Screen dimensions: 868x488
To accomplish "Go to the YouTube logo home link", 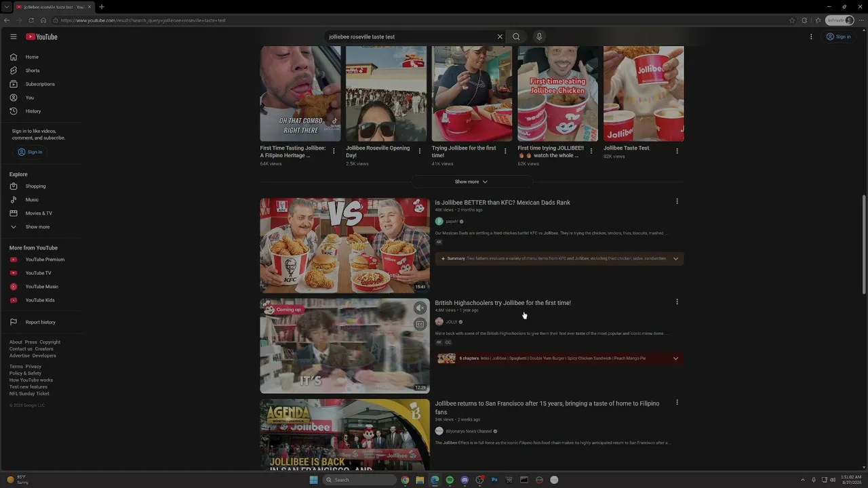I will click(41, 37).
